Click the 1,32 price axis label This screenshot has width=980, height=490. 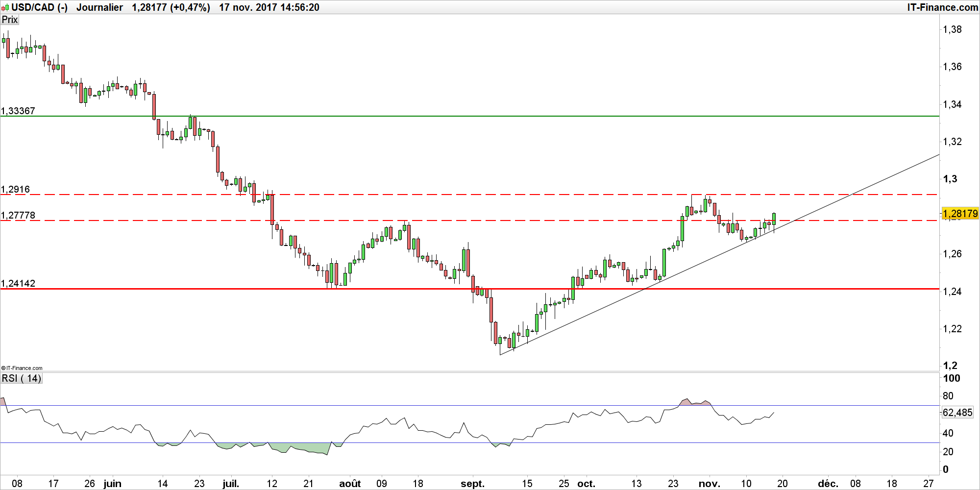click(952, 142)
